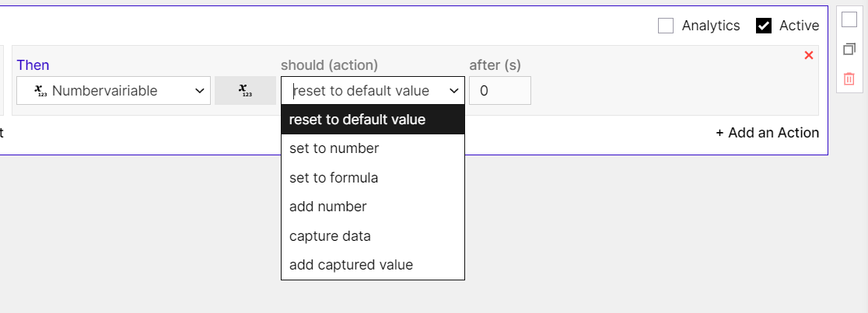The image size is (868, 313).
Task: Select 'add captured value' option
Action: point(373,265)
